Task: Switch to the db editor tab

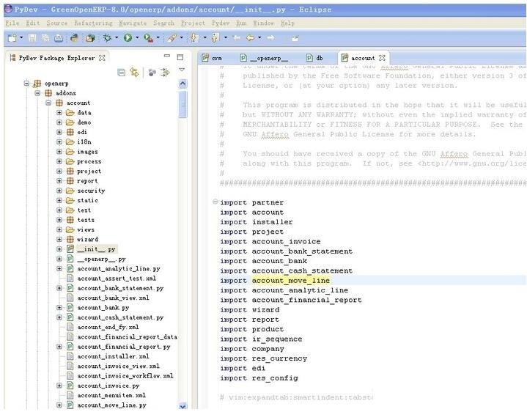Action: point(315,58)
